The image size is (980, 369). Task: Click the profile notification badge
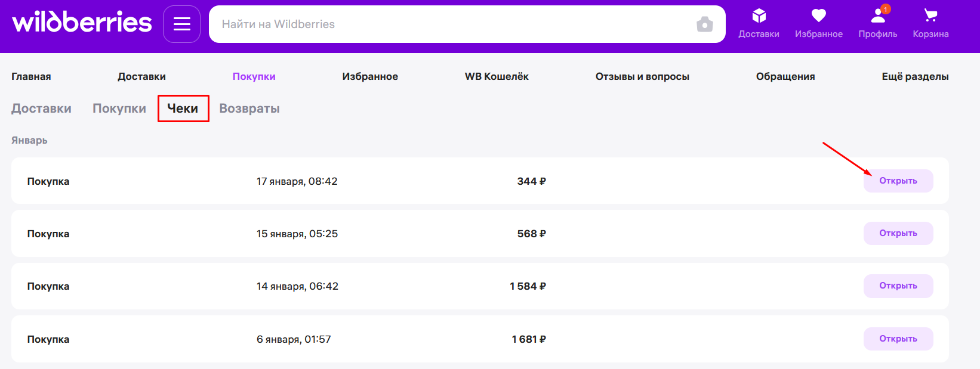tap(886, 9)
